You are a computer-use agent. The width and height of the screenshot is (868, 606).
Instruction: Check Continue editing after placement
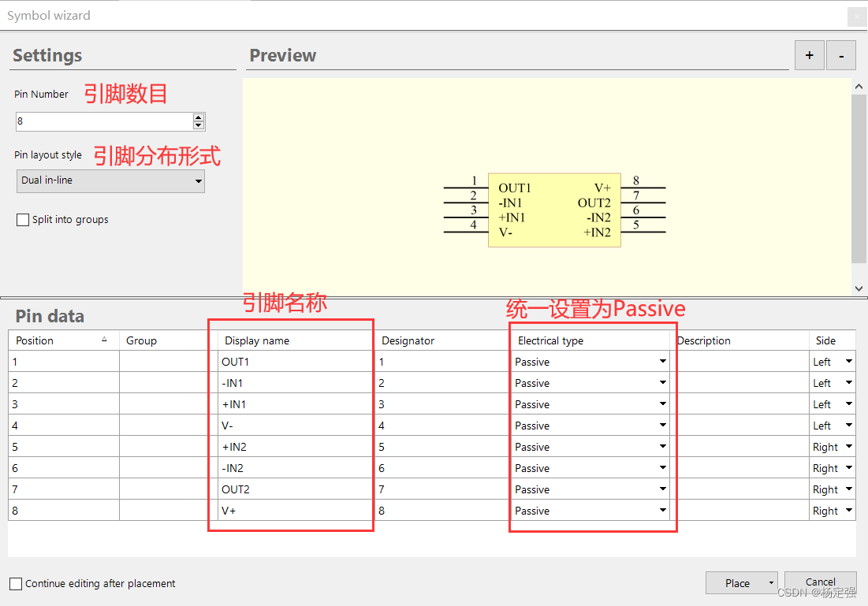(x=16, y=584)
